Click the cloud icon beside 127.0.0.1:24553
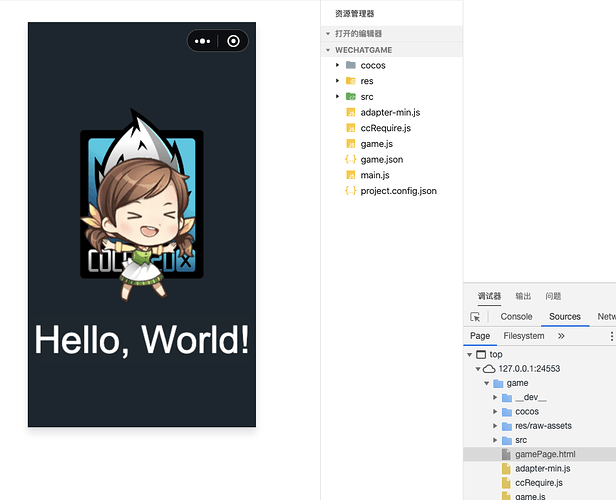 click(489, 369)
